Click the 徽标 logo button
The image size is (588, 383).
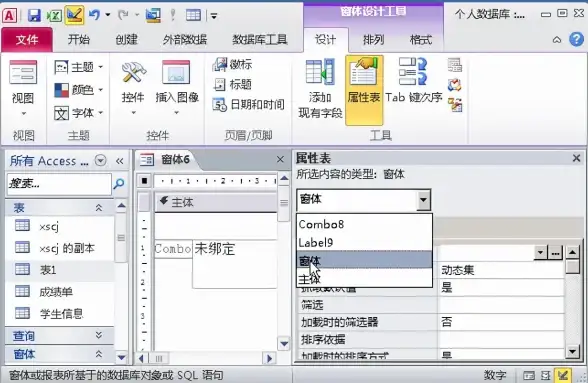pos(233,64)
